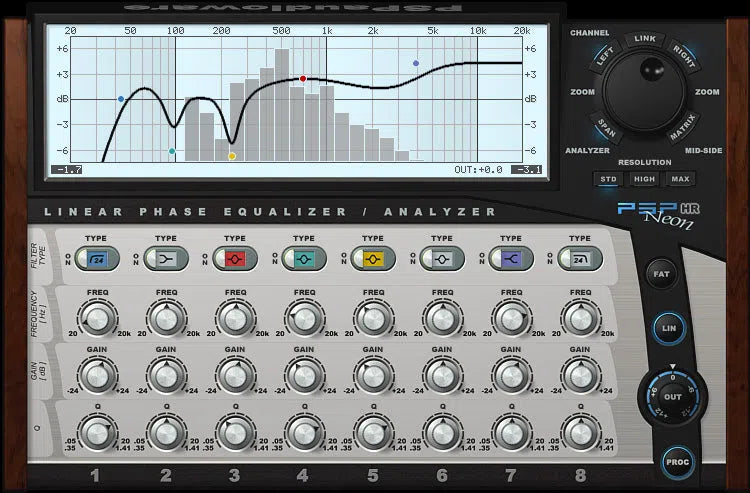Click band 2 gray shelf filter type icon

click(x=167, y=259)
